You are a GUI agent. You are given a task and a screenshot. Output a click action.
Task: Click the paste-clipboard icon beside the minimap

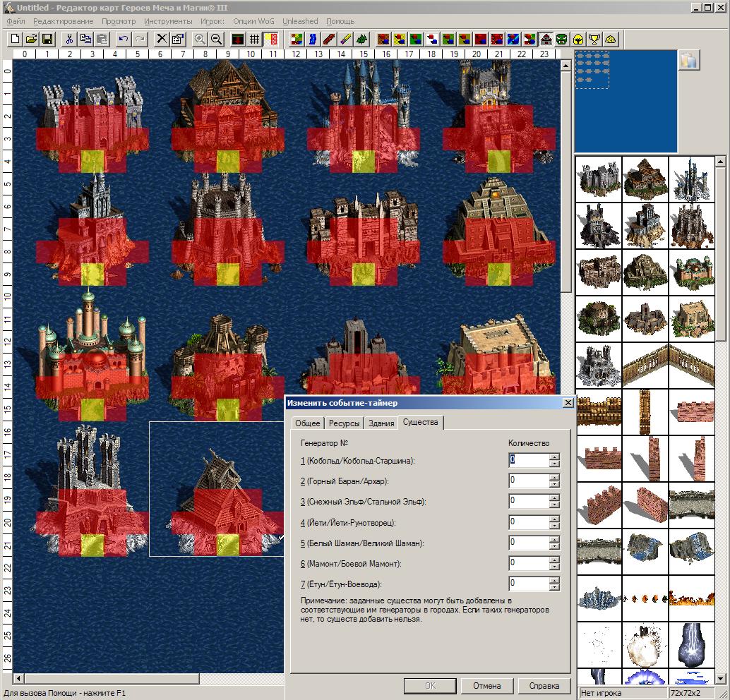689,61
